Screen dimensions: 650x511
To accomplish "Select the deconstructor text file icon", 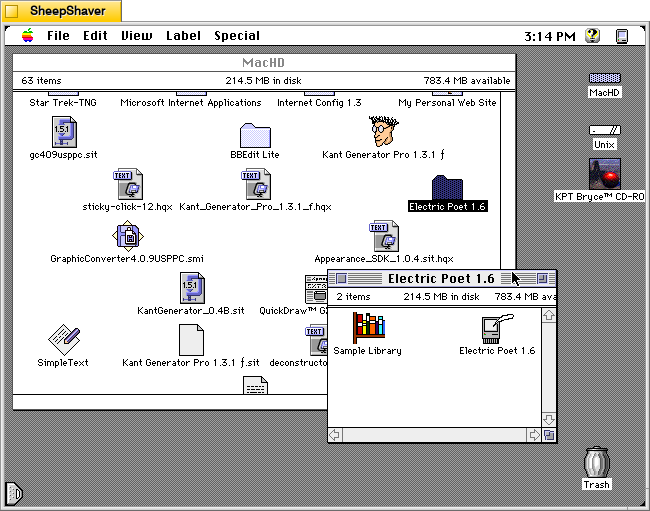I will pyautogui.click(x=316, y=340).
